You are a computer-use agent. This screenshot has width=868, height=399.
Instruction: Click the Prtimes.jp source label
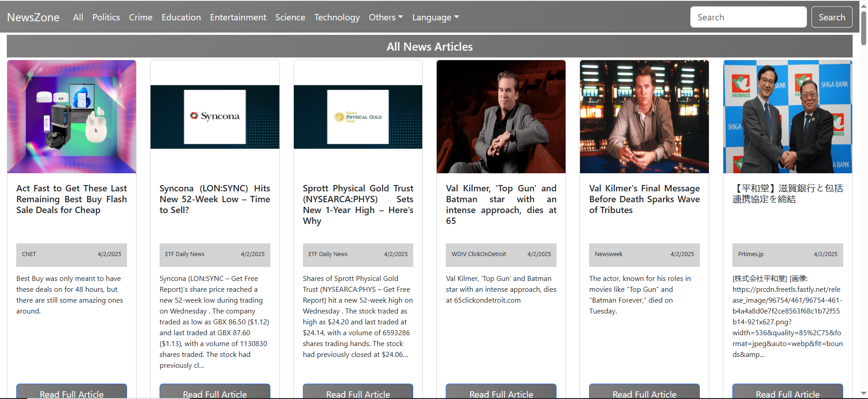[x=750, y=254]
